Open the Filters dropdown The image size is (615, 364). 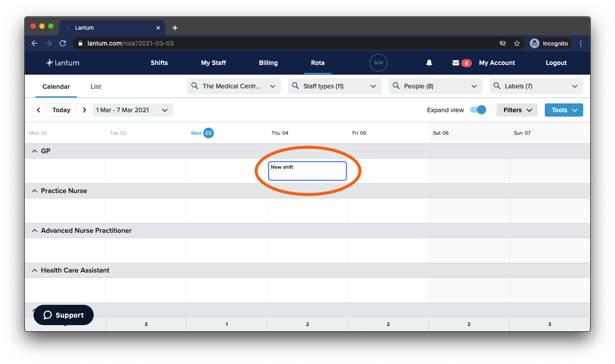tap(517, 110)
